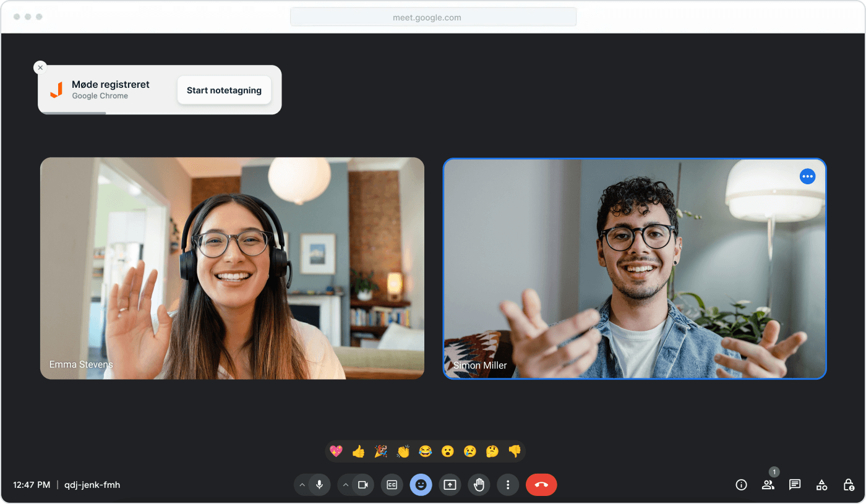
Task: Turn off the camera
Action: point(364,485)
